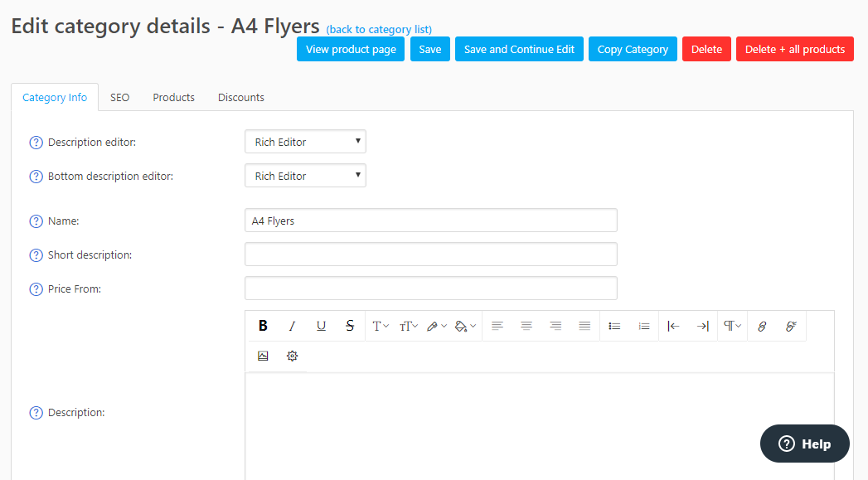The image size is (868, 480).
Task: Open the Discounts tab
Action: point(241,97)
